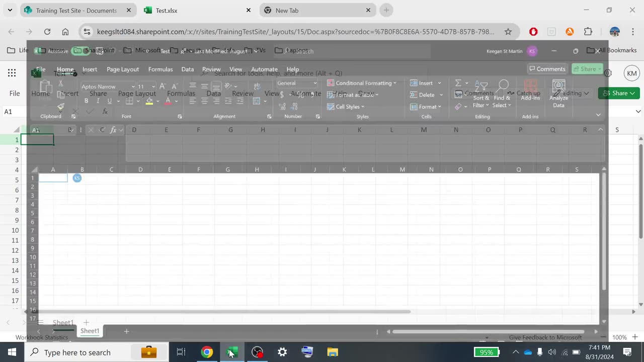Open the font size 11 dropdown
644x362 pixels.
[x=153, y=86]
